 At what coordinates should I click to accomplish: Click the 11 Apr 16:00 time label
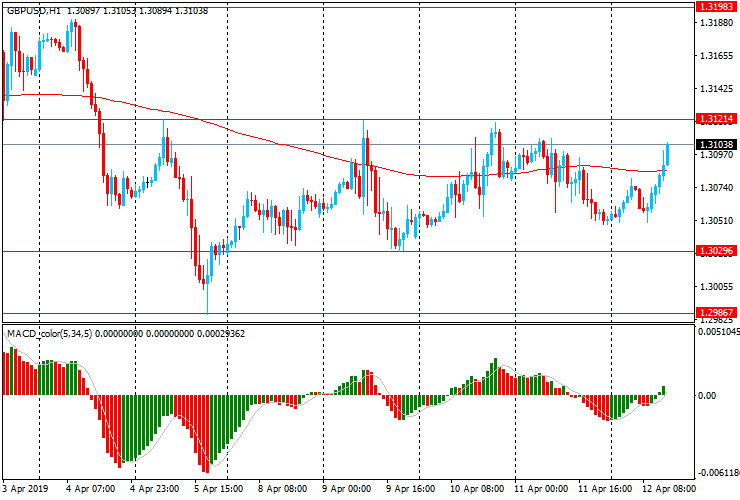tap(605, 490)
